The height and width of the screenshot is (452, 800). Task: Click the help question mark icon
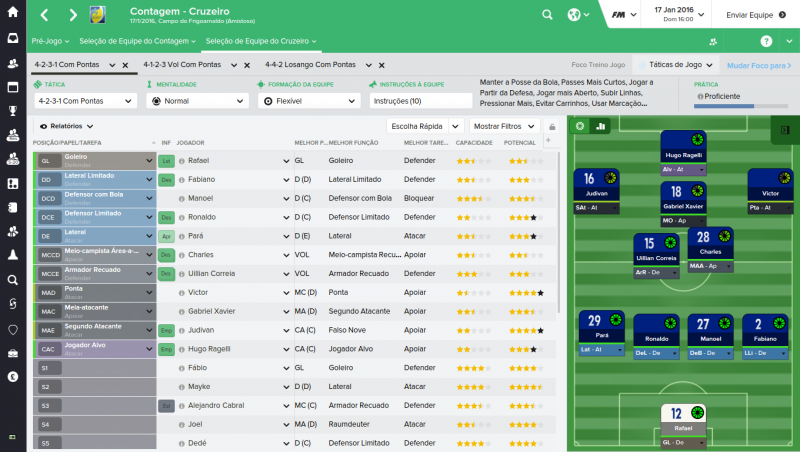point(766,42)
